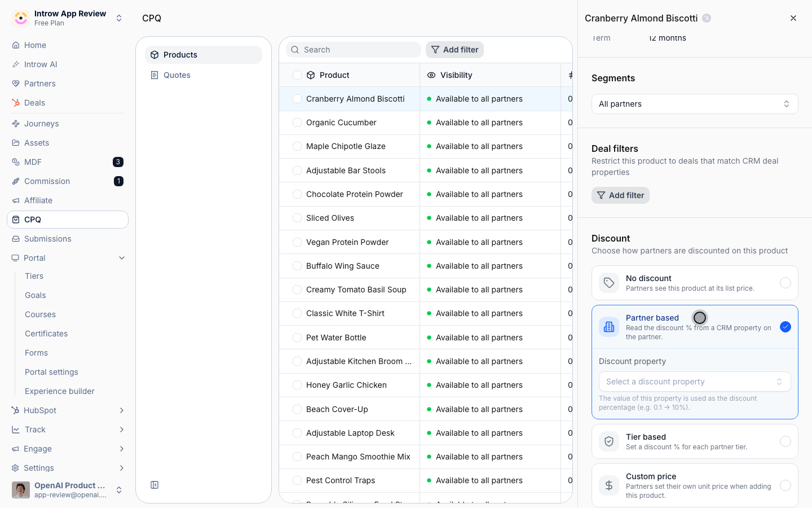Viewport: 812px width, 508px height.
Task: Open the Pet Water Bottle product row
Action: [336, 338]
